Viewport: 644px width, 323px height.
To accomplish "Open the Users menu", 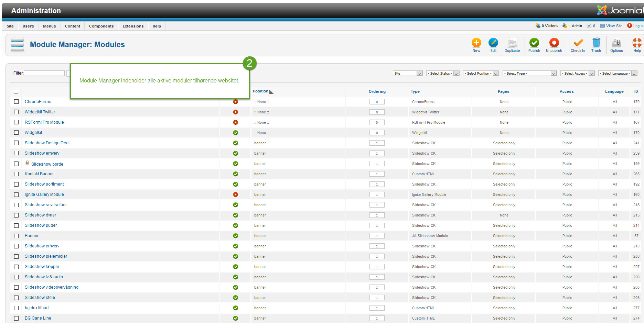I will coord(28,26).
